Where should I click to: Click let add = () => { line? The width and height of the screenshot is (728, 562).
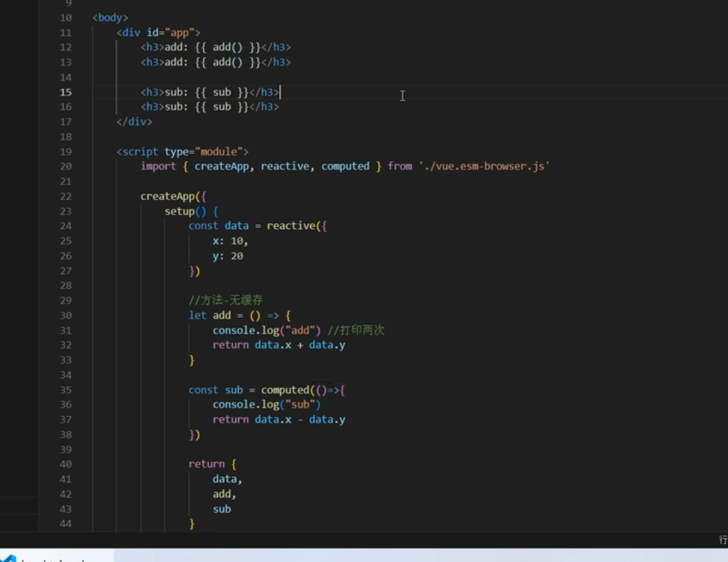[x=240, y=316]
